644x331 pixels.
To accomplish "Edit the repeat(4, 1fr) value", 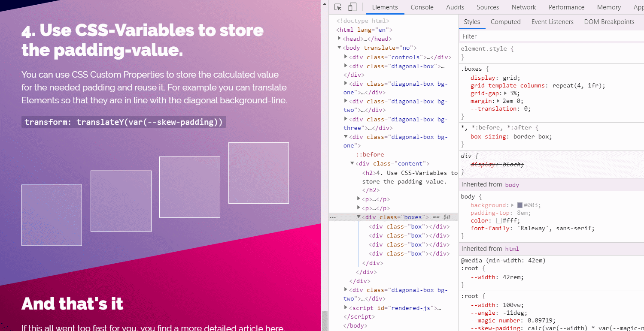I will point(577,85).
